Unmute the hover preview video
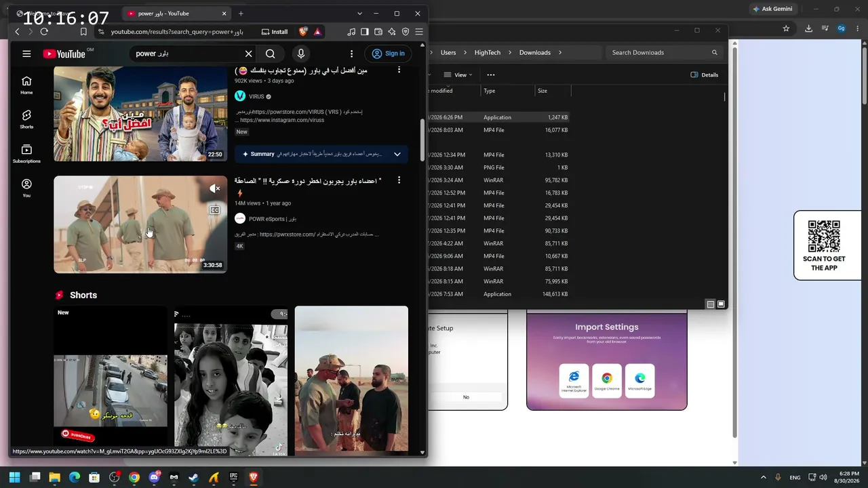868x488 pixels. [x=214, y=188]
